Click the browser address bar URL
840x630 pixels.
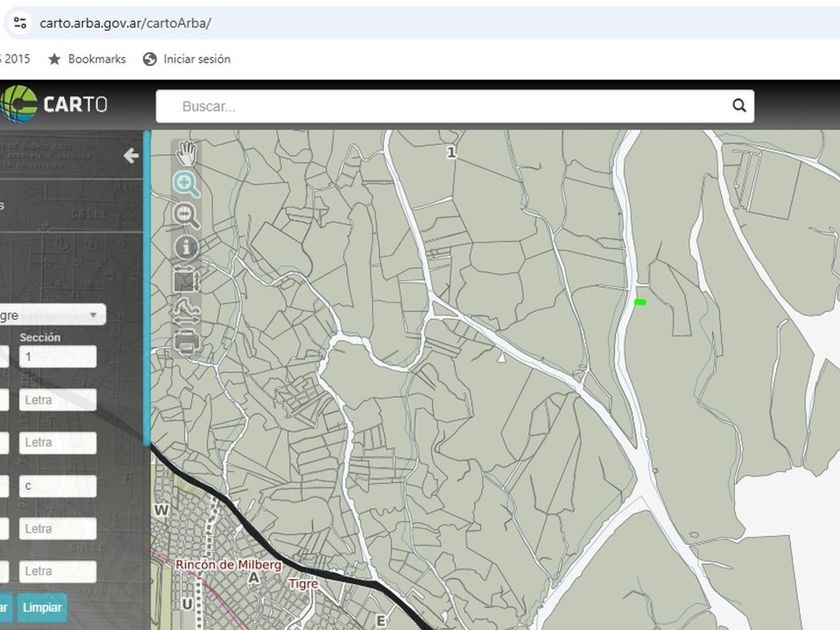(x=125, y=22)
